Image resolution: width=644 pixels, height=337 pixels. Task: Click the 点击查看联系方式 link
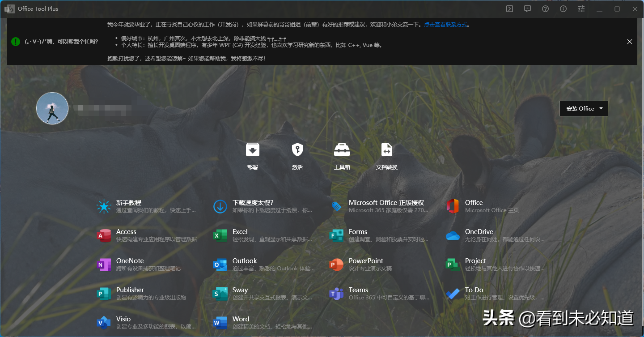445,24
